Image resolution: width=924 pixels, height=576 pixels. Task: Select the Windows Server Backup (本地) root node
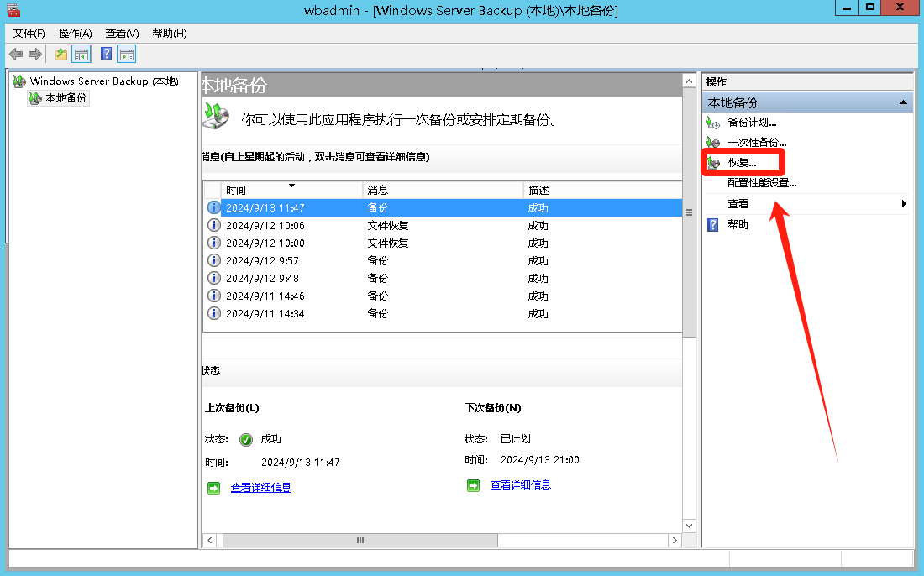click(104, 81)
